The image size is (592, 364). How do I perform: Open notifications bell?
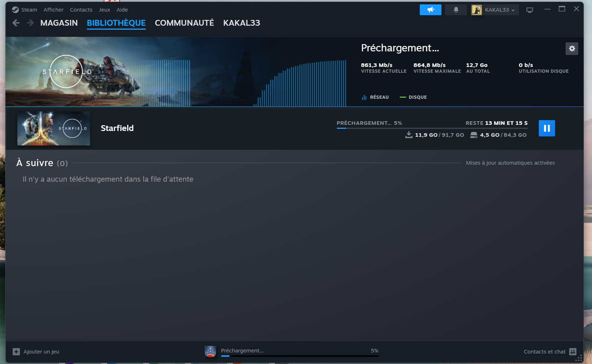456,10
